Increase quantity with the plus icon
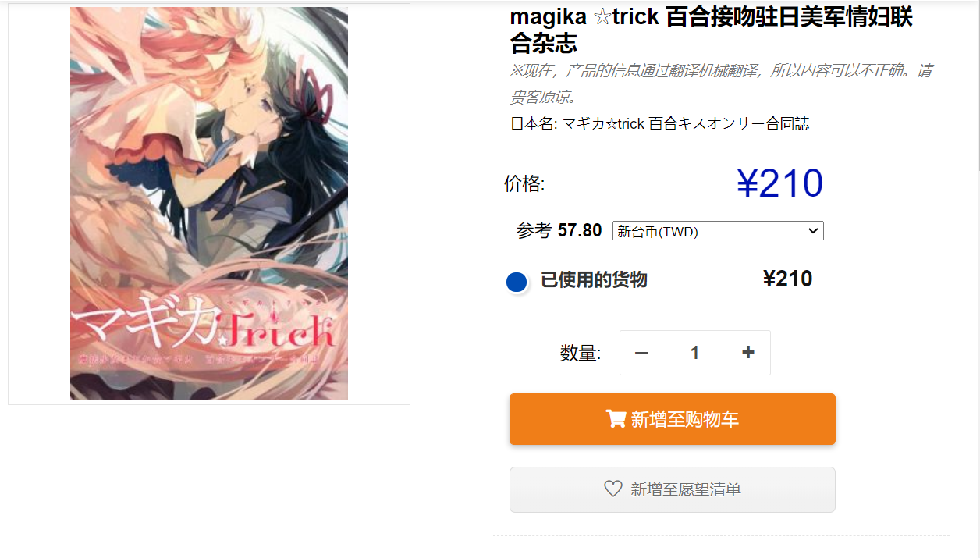 click(748, 353)
